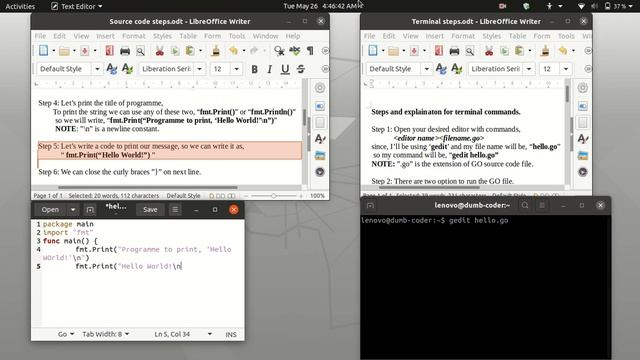Click Spelling check icon in Source code steps window
Image resolution: width=640 pixels, height=360 pixels.
coord(294,51)
